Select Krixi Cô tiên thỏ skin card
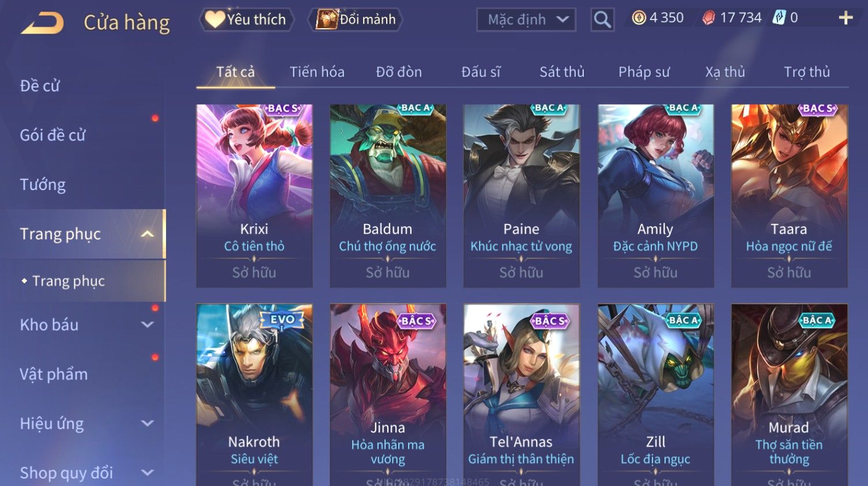The width and height of the screenshot is (868, 486). pos(254,196)
